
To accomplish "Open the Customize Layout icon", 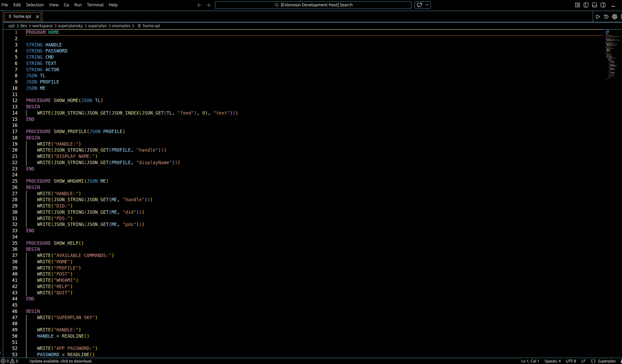I will (x=577, y=5).
